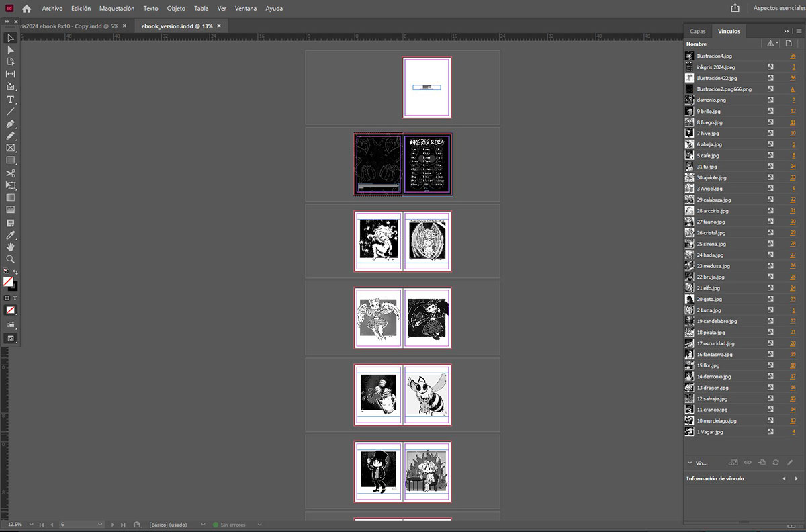
Task: Select the Type tool
Action: coord(11,99)
